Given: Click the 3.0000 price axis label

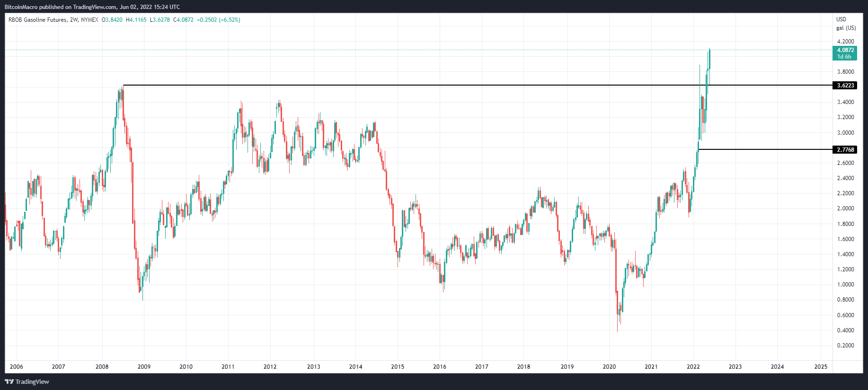Looking at the screenshot, I should tap(845, 133).
